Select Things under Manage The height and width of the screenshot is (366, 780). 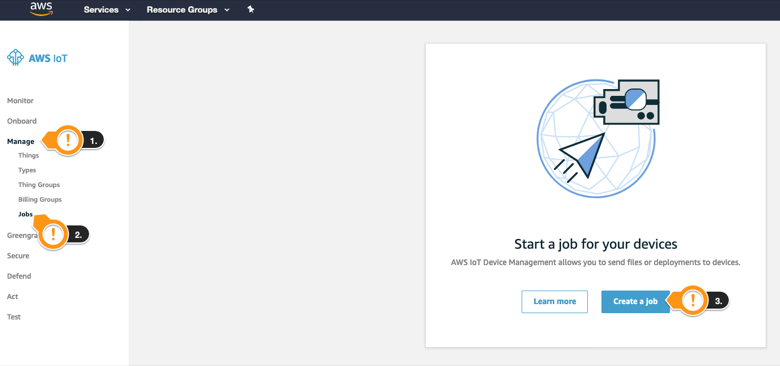pyautogui.click(x=28, y=155)
